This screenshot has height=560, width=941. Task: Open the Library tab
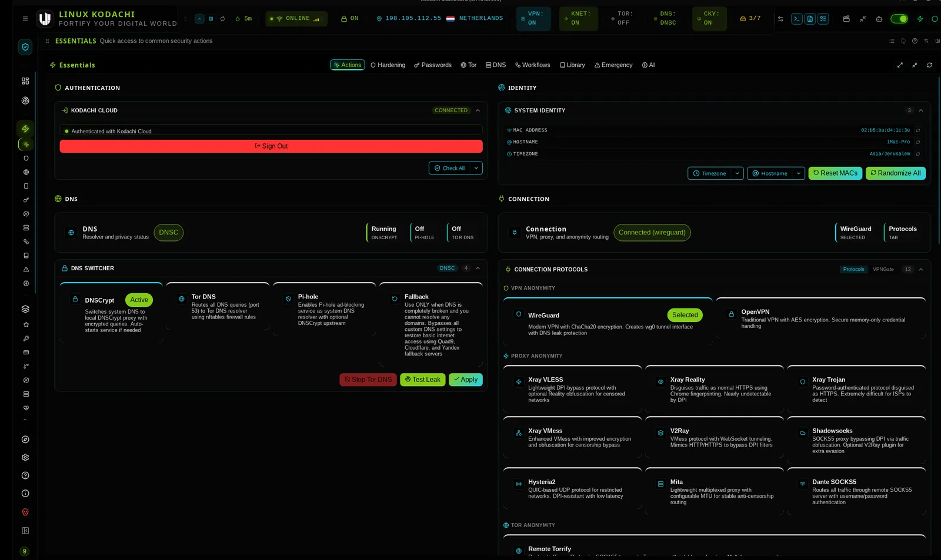coord(572,65)
